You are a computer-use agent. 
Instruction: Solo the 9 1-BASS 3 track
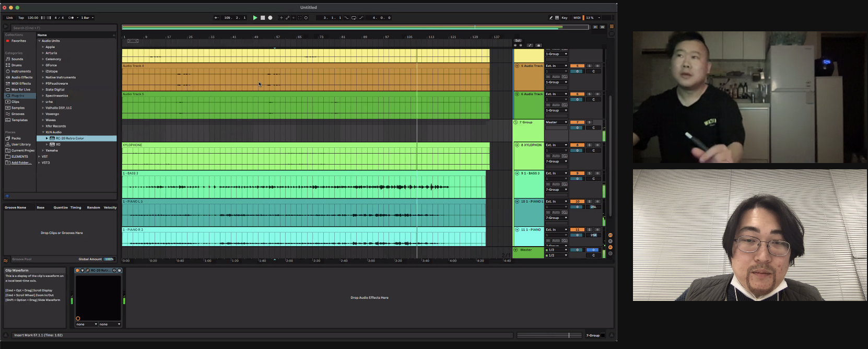pyautogui.click(x=589, y=173)
